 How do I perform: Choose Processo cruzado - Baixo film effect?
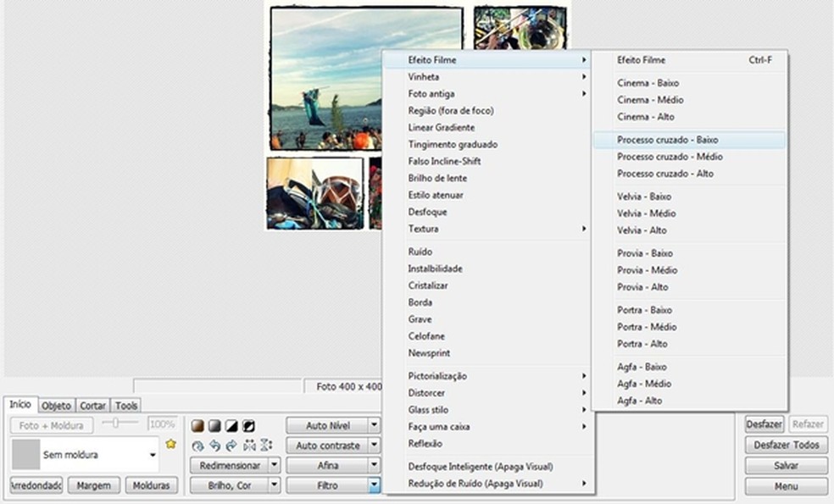tap(668, 140)
